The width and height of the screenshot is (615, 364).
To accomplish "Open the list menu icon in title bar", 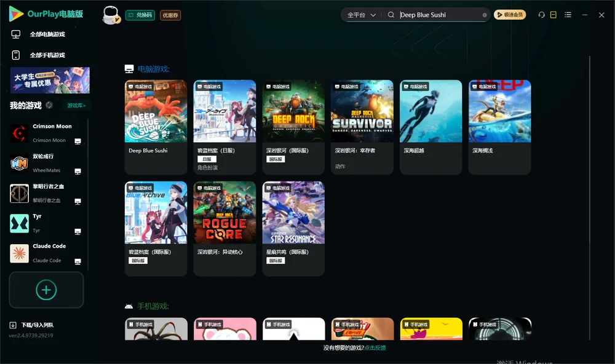I will point(568,15).
